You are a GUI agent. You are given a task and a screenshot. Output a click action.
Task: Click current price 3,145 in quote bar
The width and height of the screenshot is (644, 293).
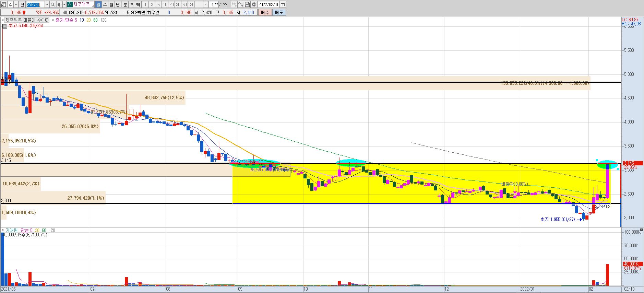point(16,12)
